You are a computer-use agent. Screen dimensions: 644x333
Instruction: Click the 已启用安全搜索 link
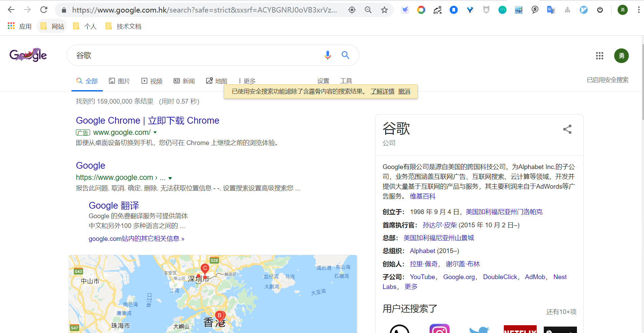607,80
